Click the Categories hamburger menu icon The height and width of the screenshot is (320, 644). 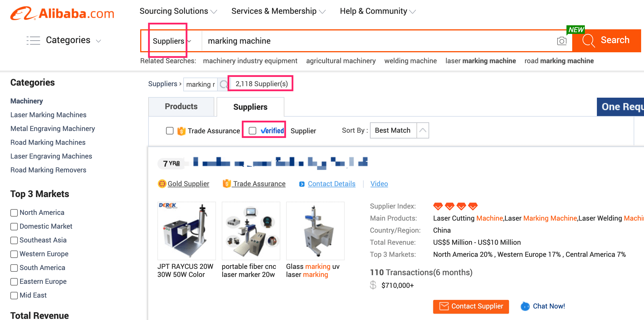pos(33,41)
